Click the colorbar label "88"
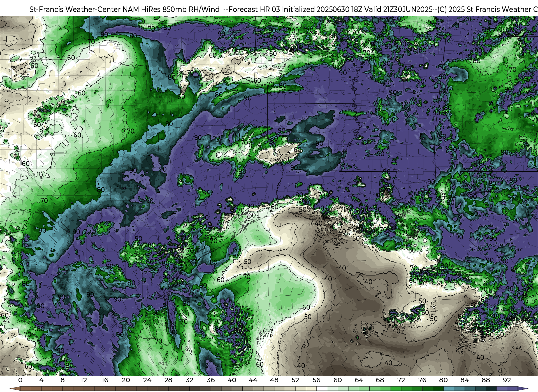Image resolution: width=538 pixels, height=392 pixels. pos(486,380)
